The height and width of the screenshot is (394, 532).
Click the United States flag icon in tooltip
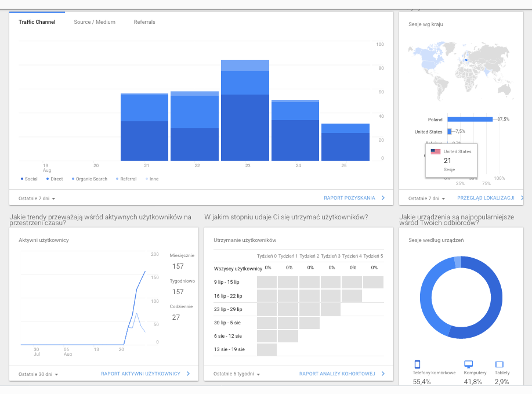[x=436, y=151]
